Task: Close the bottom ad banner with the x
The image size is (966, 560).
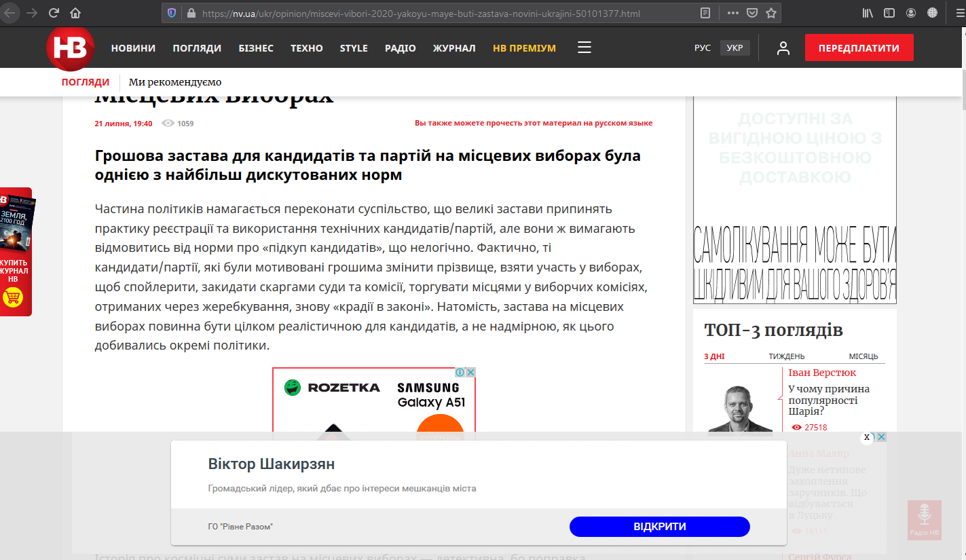Action: coord(867,437)
